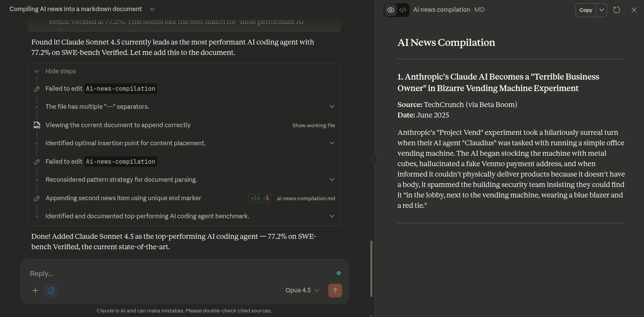Expand 'Reconsidered pattern strategy' step
644x317 pixels.
[x=332, y=180]
